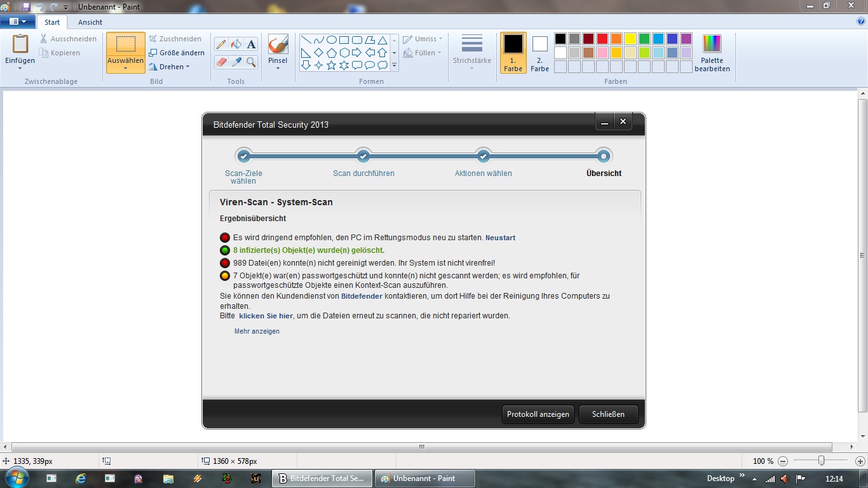Image resolution: width=868 pixels, height=488 pixels.
Task: Activate 2. Farbe background color
Action: coord(539,53)
